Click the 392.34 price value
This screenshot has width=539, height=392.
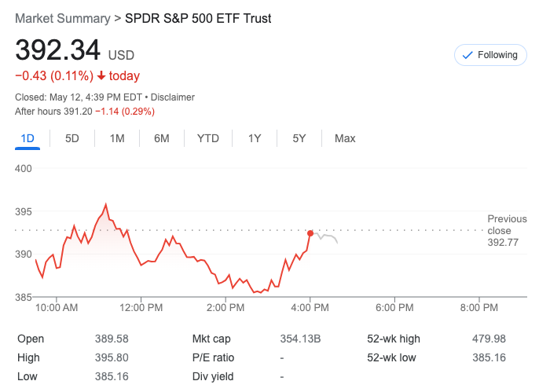[58, 50]
